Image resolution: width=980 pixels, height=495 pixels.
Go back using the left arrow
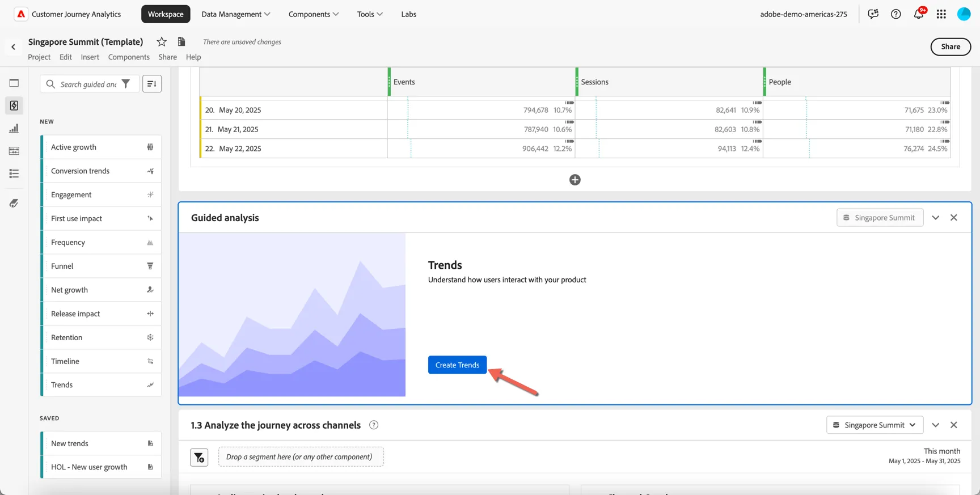point(13,47)
